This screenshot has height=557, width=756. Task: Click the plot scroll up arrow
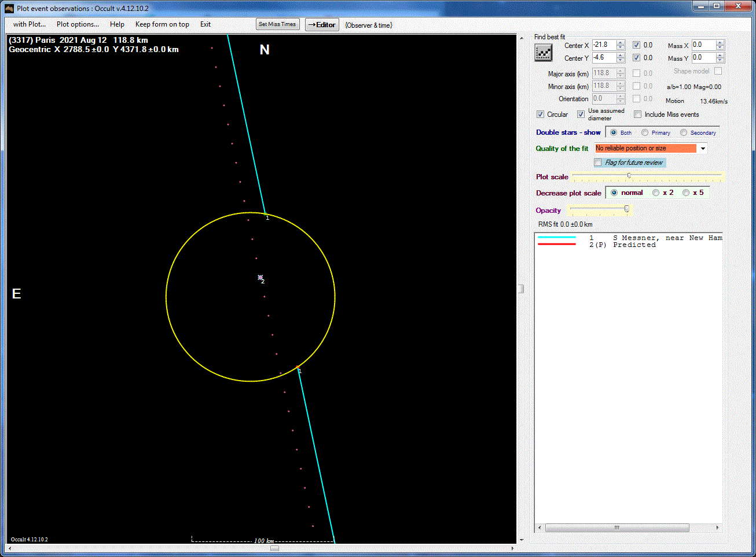click(521, 38)
